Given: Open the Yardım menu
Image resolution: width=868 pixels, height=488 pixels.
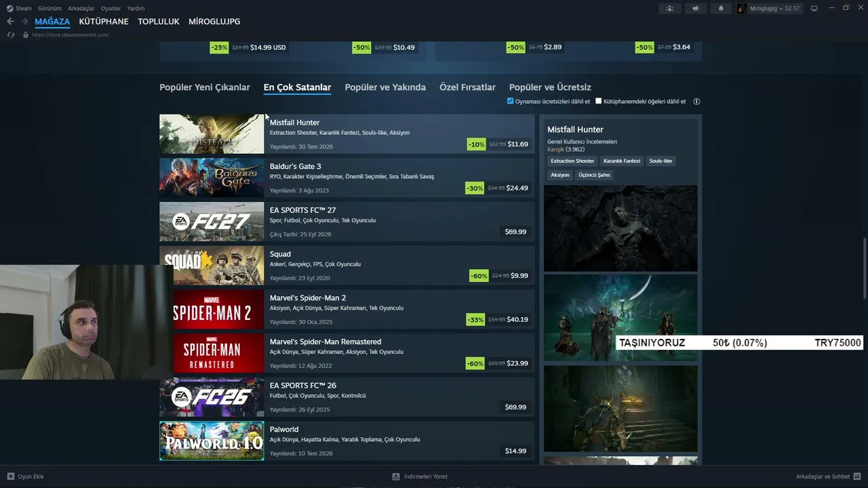Looking at the screenshot, I should pyautogui.click(x=136, y=8).
